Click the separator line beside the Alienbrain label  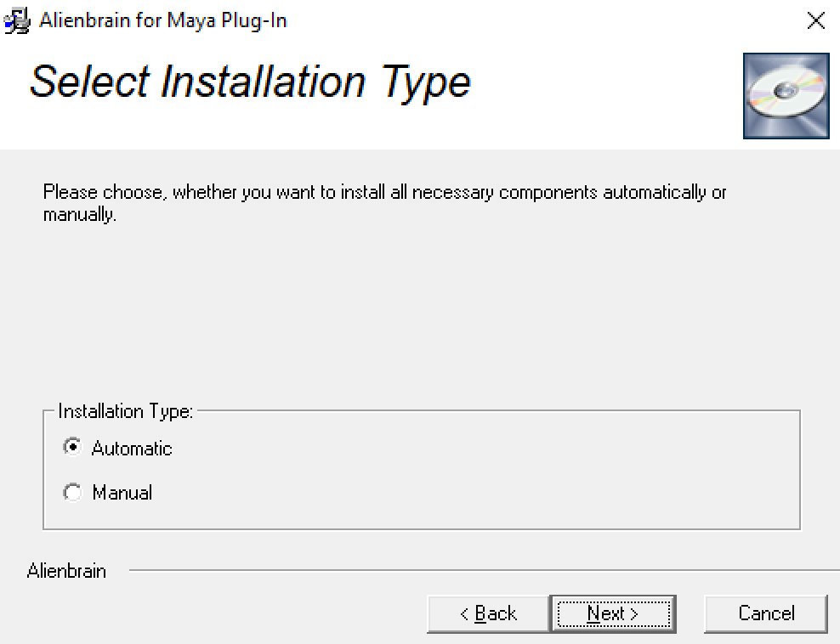pos(476,571)
